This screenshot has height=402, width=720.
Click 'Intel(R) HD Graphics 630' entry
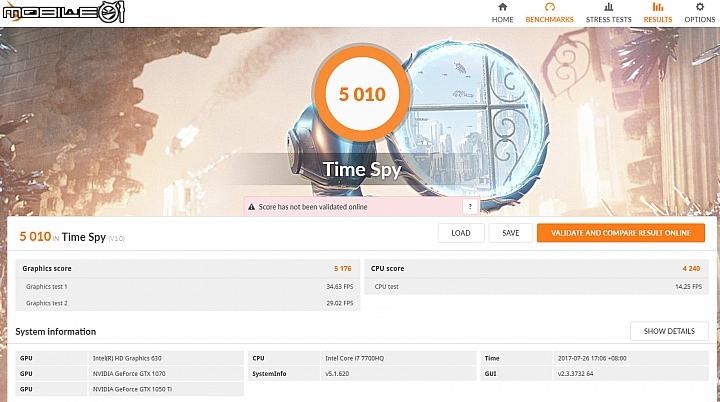coord(127,358)
